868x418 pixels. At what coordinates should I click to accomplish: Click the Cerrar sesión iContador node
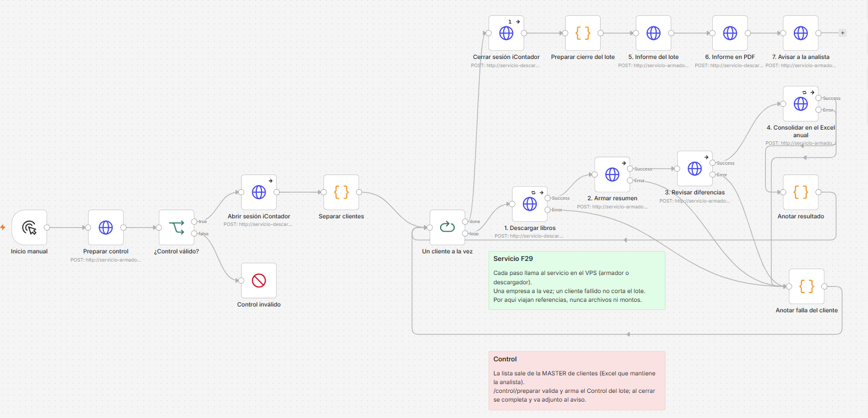[x=506, y=33]
